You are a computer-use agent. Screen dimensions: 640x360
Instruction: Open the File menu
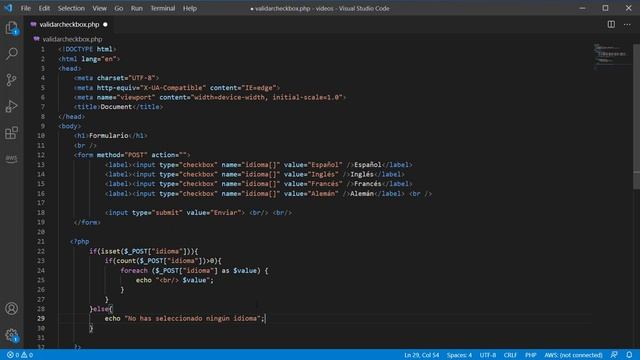coord(26,8)
